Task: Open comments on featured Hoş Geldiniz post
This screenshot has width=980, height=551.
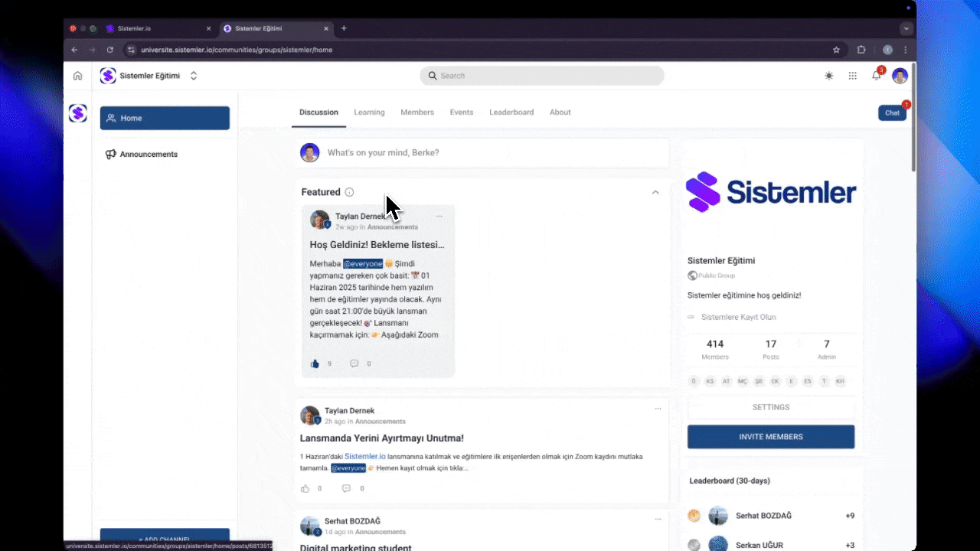Action: pyautogui.click(x=354, y=364)
